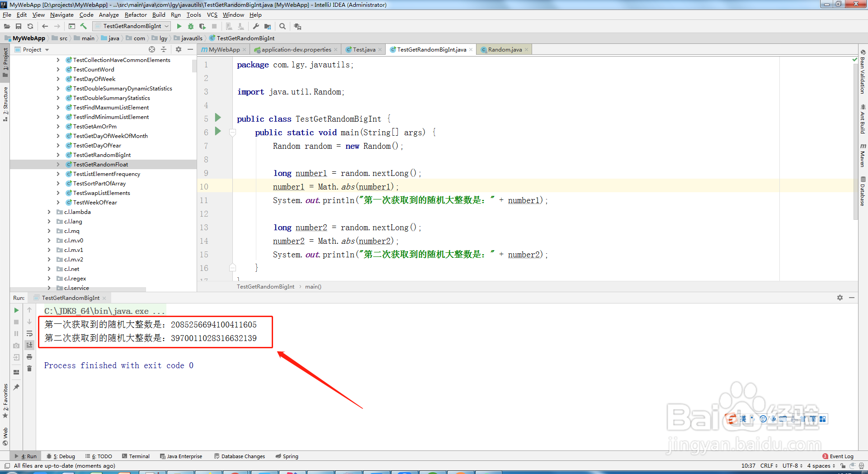Toggle the Database tool window side tab
Screen dimensions: 868x474
(863, 191)
